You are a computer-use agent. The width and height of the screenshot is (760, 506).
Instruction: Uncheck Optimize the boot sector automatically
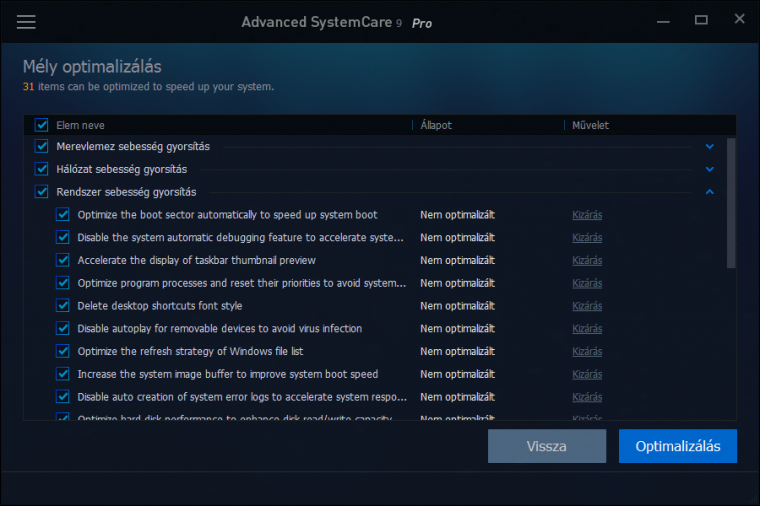tap(63, 214)
